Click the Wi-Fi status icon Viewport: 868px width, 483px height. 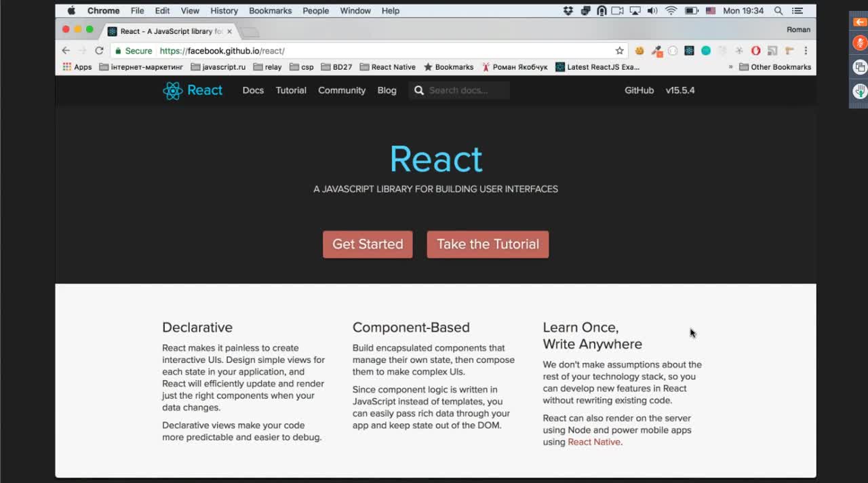tap(671, 11)
